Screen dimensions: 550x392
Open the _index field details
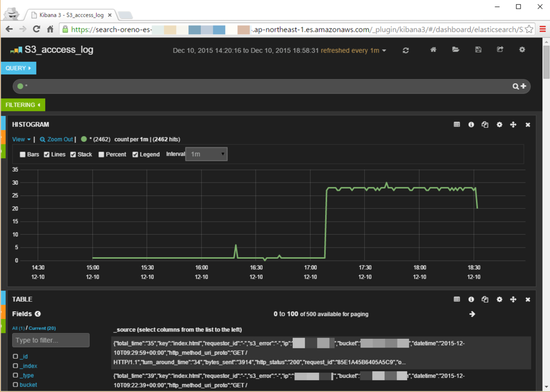point(28,366)
